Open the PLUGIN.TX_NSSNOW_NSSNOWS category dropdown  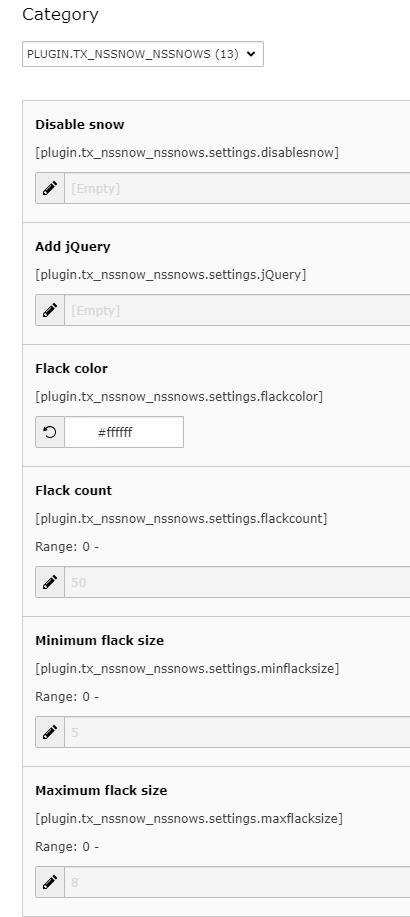pyautogui.click(x=143, y=54)
